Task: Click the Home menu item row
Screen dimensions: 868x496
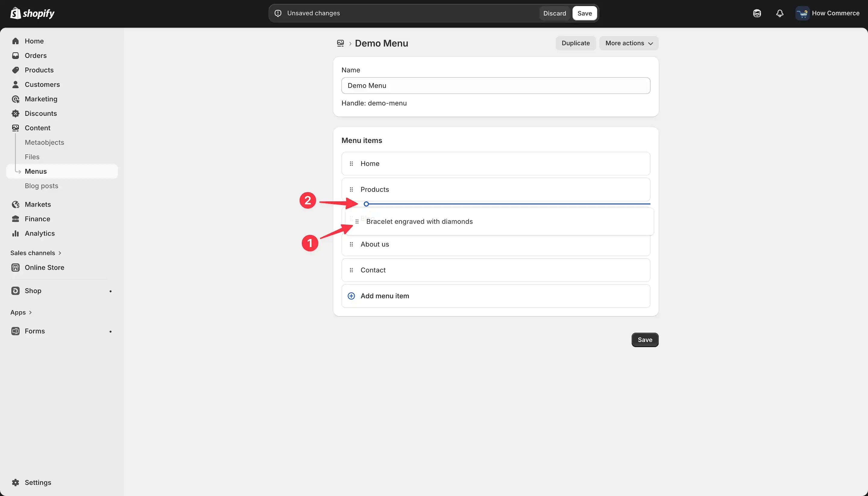Action: click(x=495, y=163)
